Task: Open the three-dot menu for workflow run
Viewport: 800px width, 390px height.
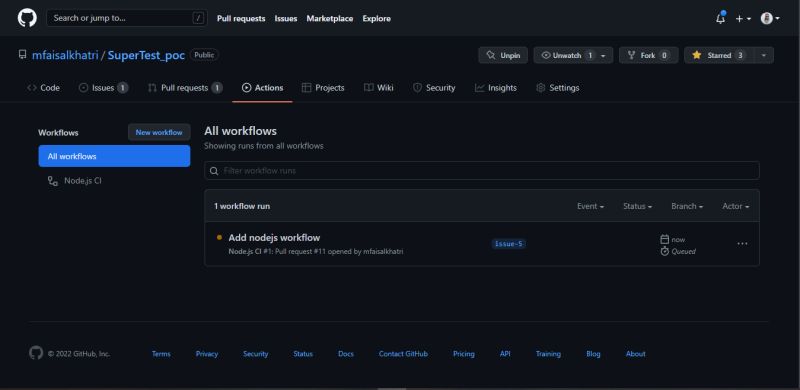Action: [x=742, y=243]
